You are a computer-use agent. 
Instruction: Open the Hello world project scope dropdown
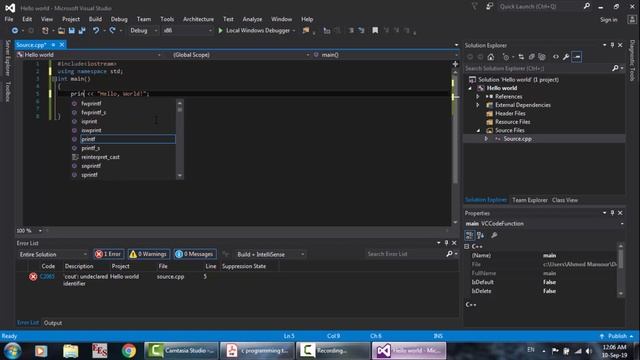pos(89,55)
